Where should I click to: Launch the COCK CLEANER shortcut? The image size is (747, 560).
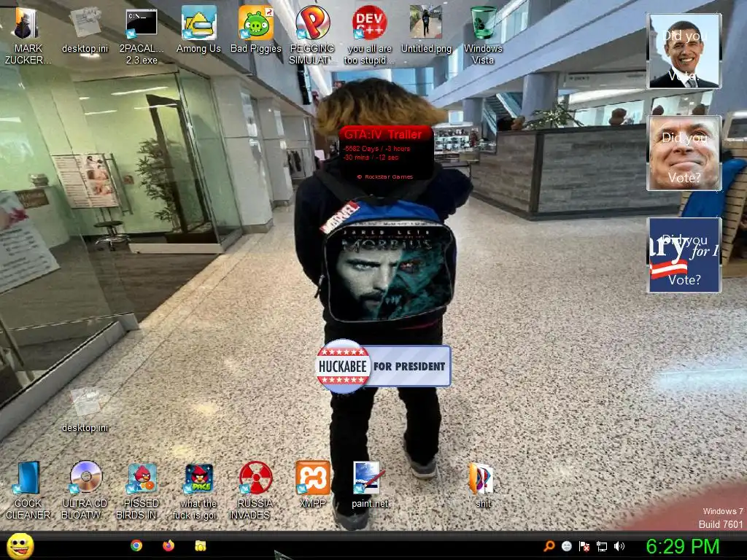[x=28, y=478]
